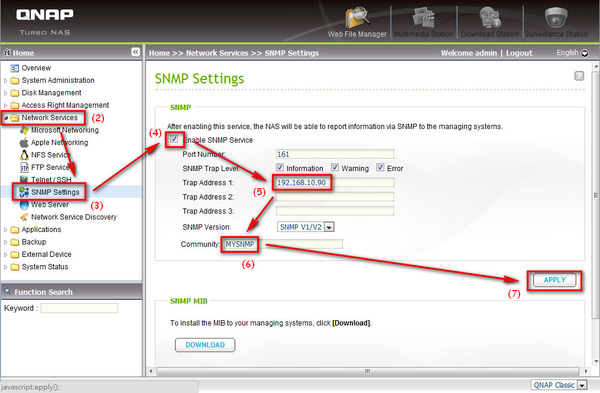Click the Backup folder icon

click(15, 242)
